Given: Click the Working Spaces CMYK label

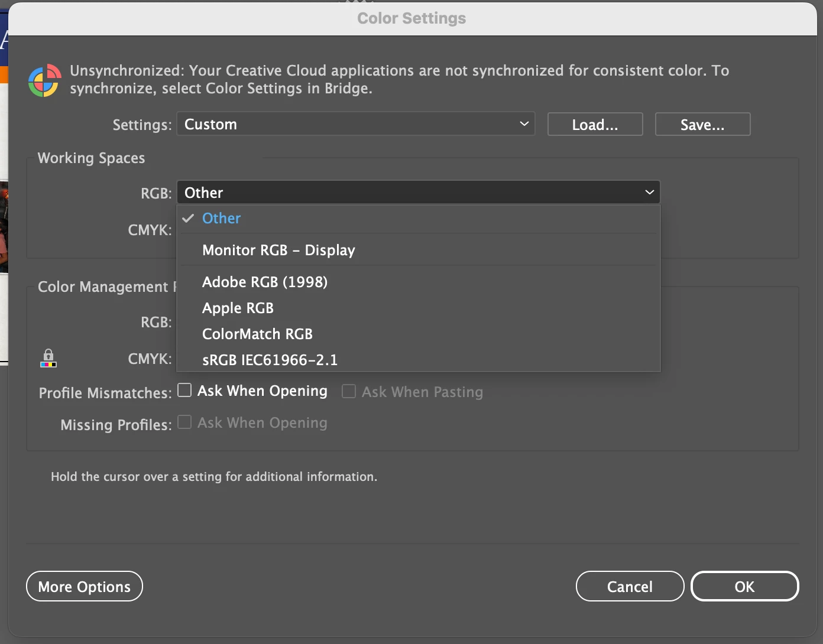Looking at the screenshot, I should (x=150, y=230).
